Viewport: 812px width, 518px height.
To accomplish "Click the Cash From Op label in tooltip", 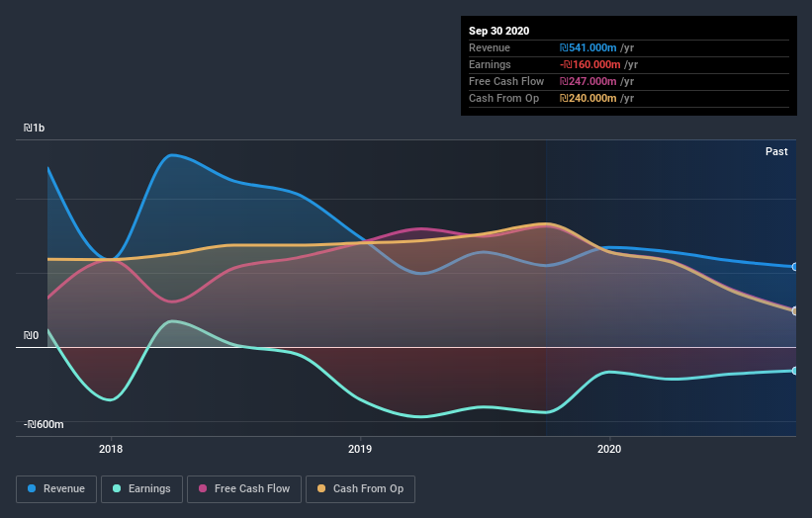I will point(503,98).
